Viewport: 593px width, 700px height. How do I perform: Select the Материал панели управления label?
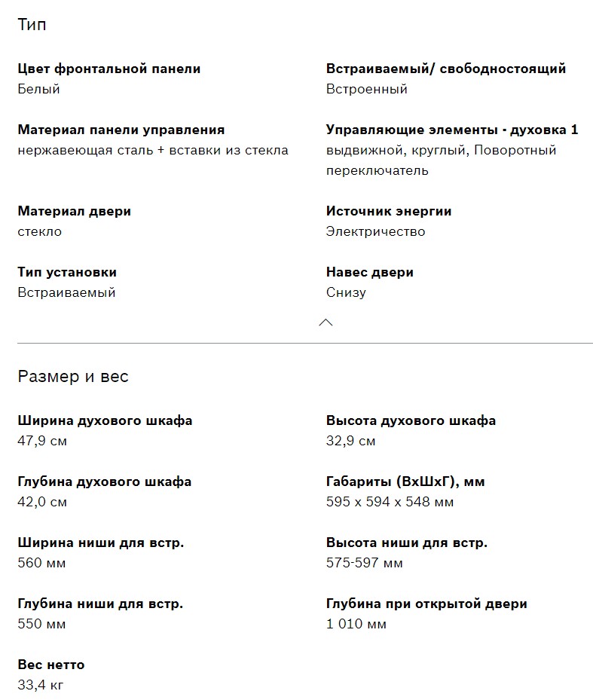pyautogui.click(x=121, y=130)
